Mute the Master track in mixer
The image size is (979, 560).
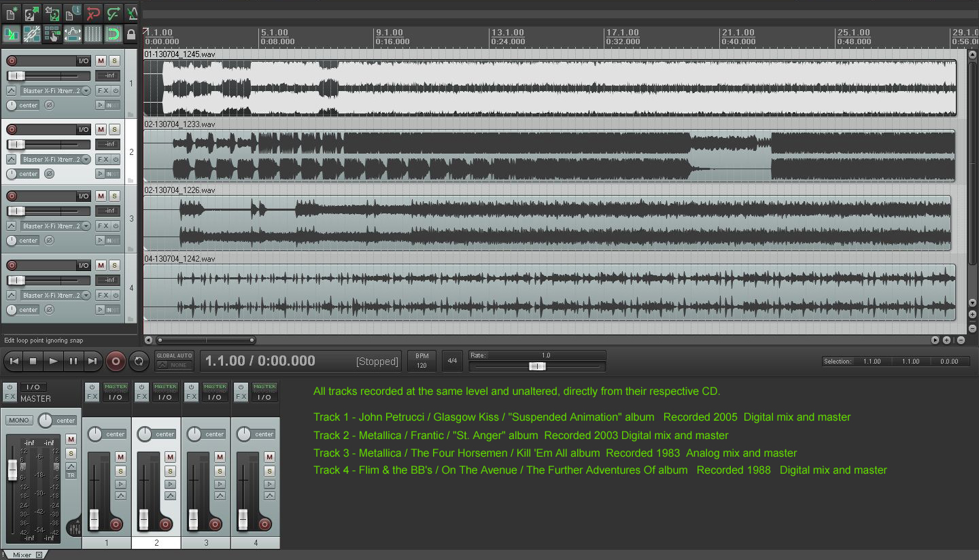[71, 440]
